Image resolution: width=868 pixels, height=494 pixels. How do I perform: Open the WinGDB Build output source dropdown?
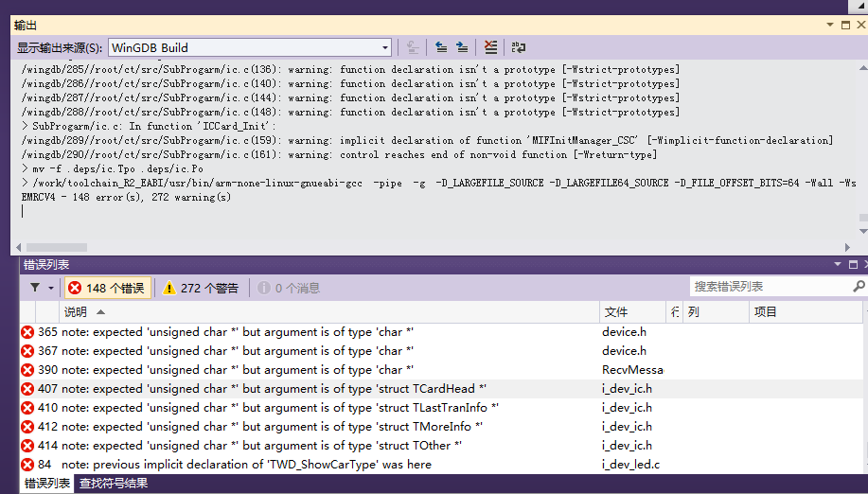[250, 47]
